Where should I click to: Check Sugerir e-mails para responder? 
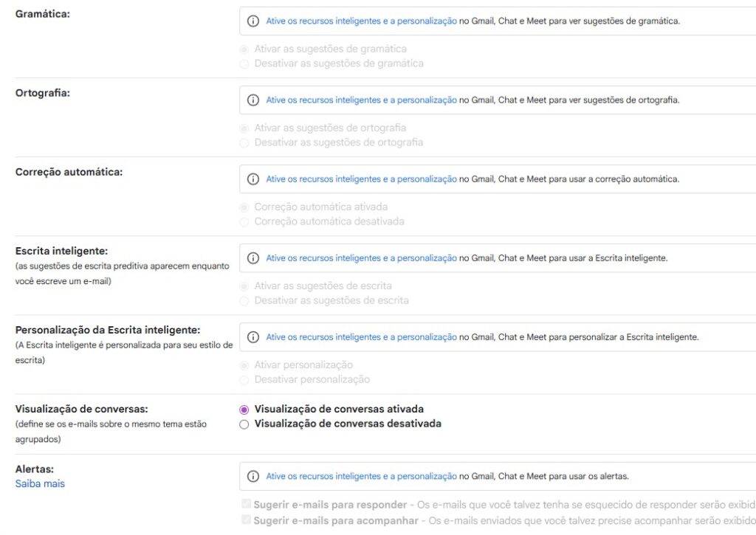(x=245, y=504)
